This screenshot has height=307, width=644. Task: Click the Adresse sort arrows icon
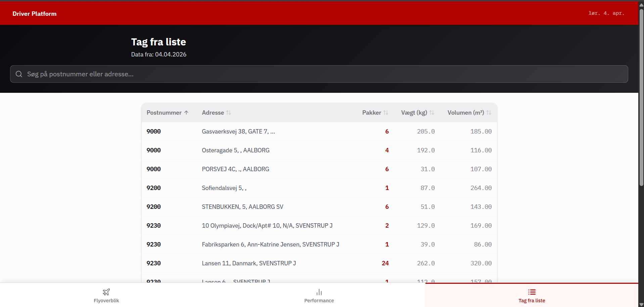[229, 113]
